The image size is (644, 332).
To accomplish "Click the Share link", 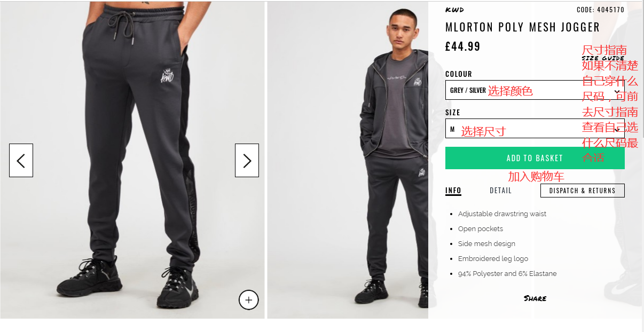I will coord(535,298).
